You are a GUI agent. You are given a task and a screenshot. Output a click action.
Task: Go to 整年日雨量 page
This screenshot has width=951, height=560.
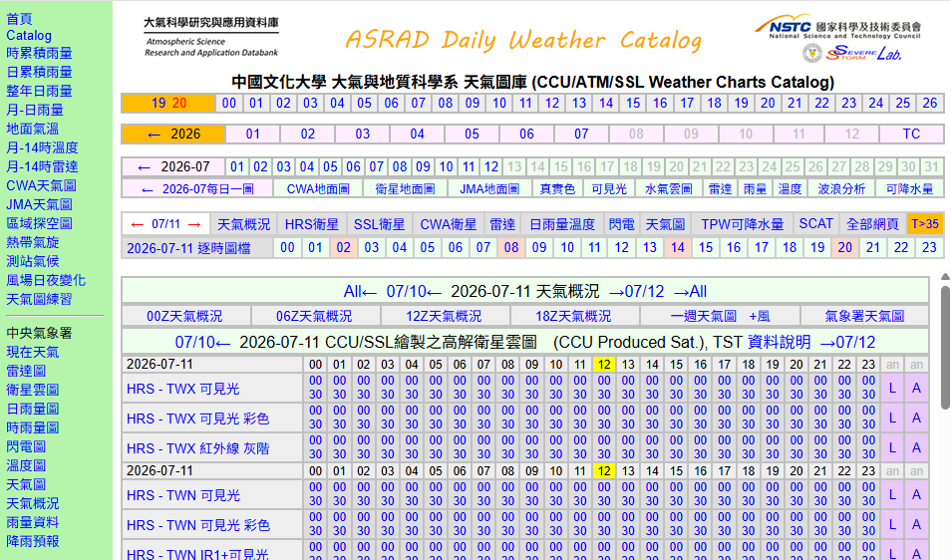[39, 91]
